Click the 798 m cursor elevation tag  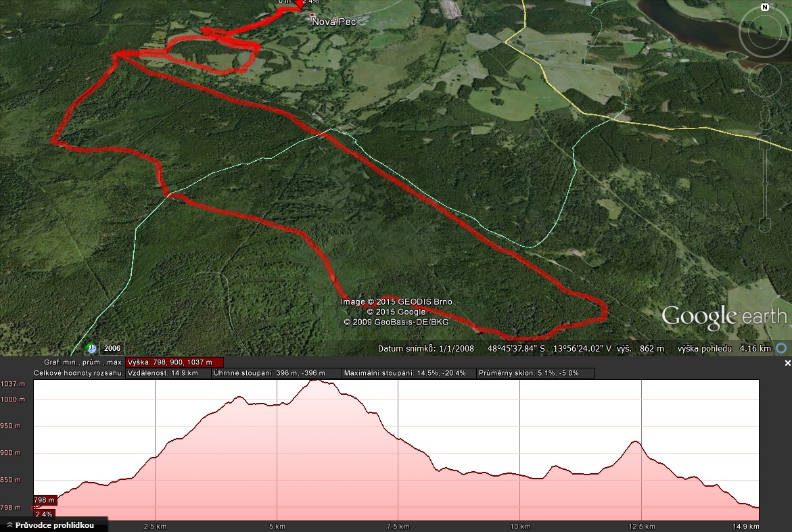pos(45,500)
